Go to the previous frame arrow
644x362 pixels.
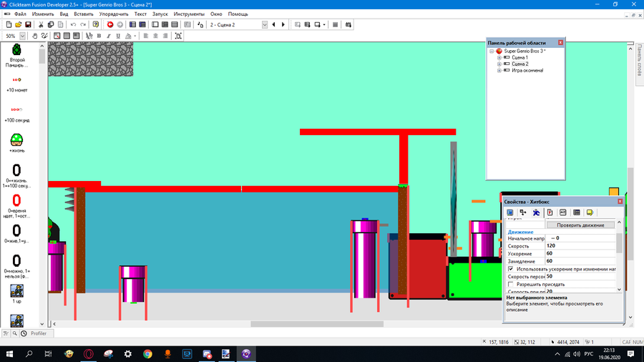click(x=273, y=24)
